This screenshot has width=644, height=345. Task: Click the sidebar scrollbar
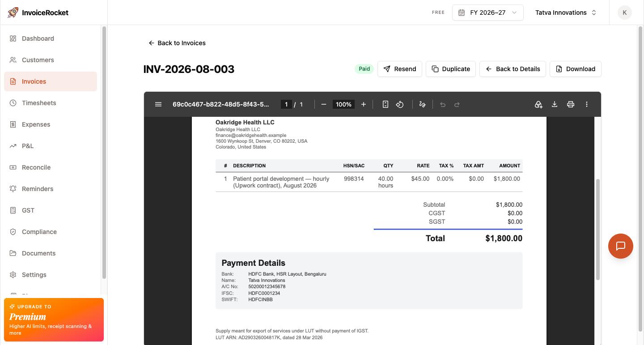tap(104, 152)
